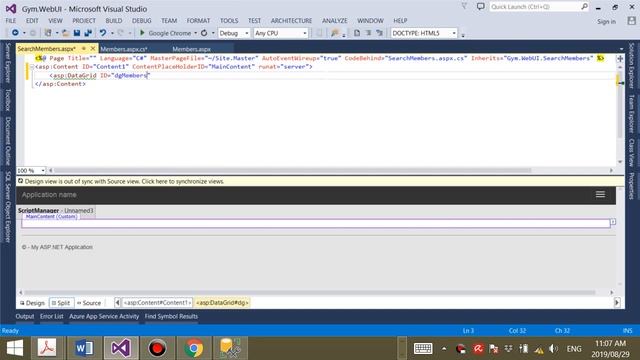This screenshot has width=640, height=360.
Task: Open the DOCTYPE: HTML5 dropdown
Action: click(454, 33)
